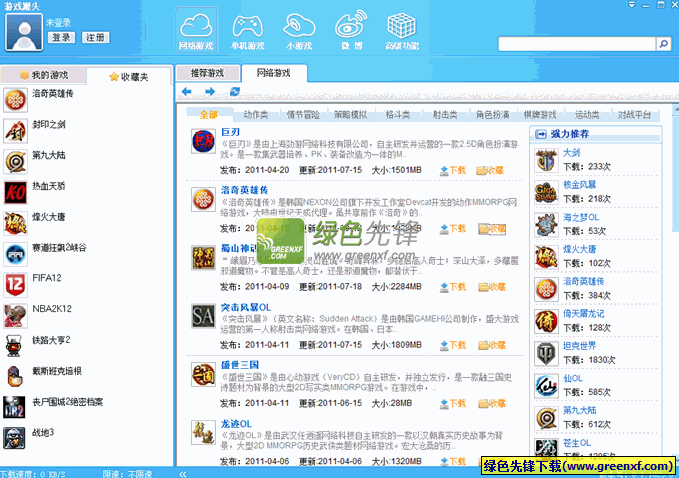Open the 龙迹OL title link
Viewport: 679px width, 478px height.
point(236,423)
